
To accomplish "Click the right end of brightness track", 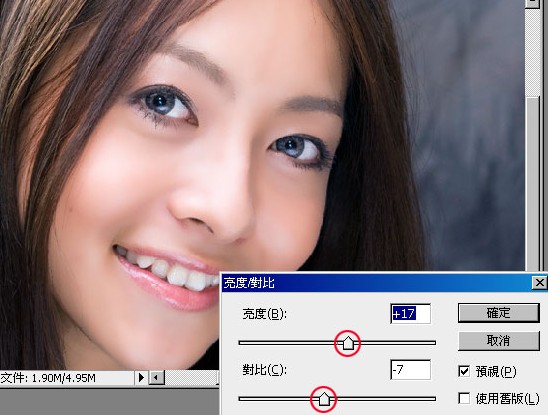I will click(x=433, y=343).
